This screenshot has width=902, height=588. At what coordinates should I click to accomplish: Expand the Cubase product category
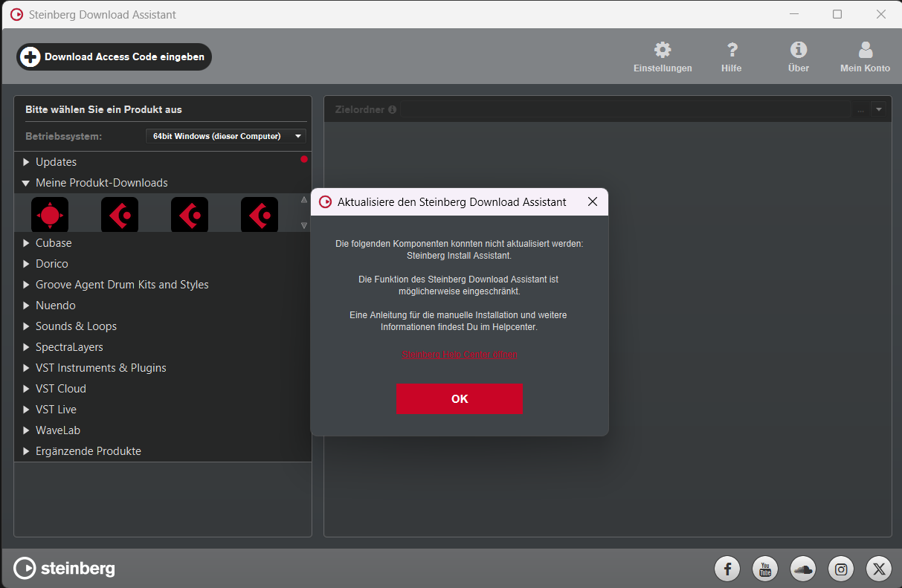(27, 243)
